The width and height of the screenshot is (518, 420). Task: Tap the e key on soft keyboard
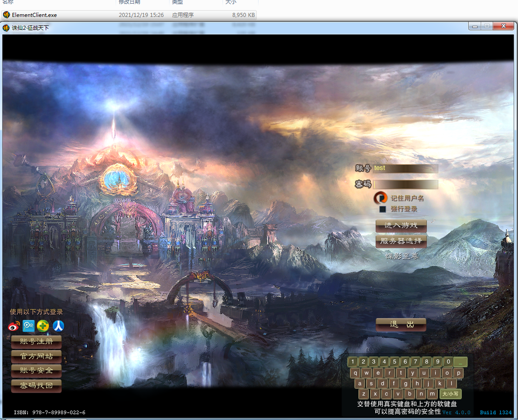(x=378, y=373)
